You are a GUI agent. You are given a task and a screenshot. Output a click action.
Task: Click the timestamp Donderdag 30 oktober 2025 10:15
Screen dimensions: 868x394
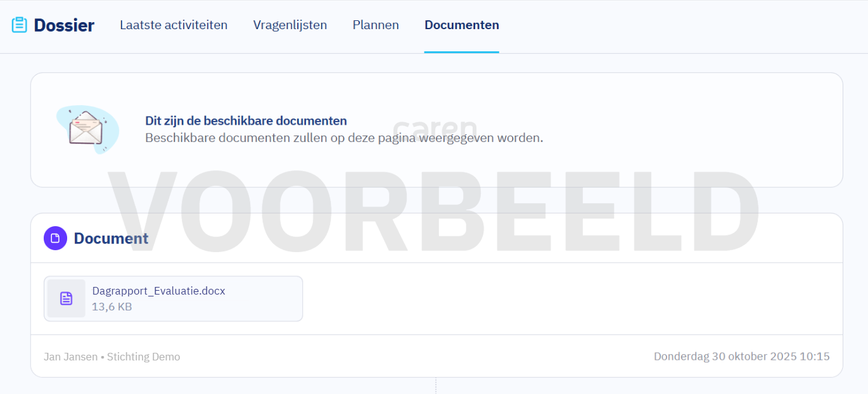click(742, 357)
